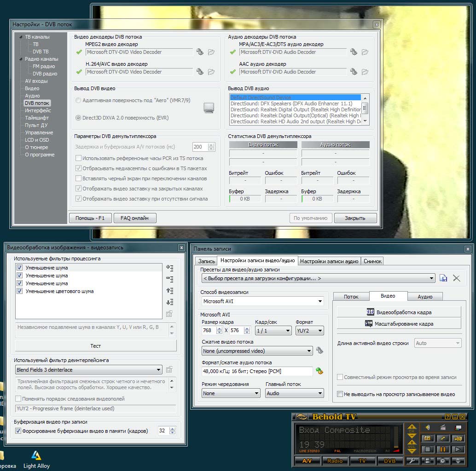Screen dimensions: 476x471
Task: Switch to the "Настройки записи аудио" tab
Action: click(329, 261)
